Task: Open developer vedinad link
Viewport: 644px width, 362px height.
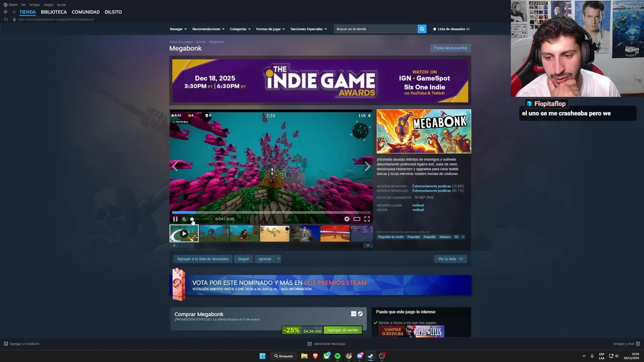Action: pos(418,205)
